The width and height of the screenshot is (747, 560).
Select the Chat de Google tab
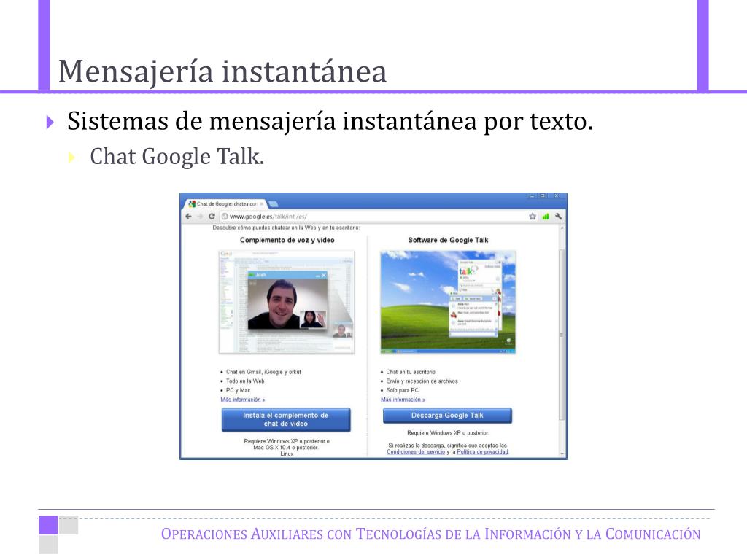(224, 204)
